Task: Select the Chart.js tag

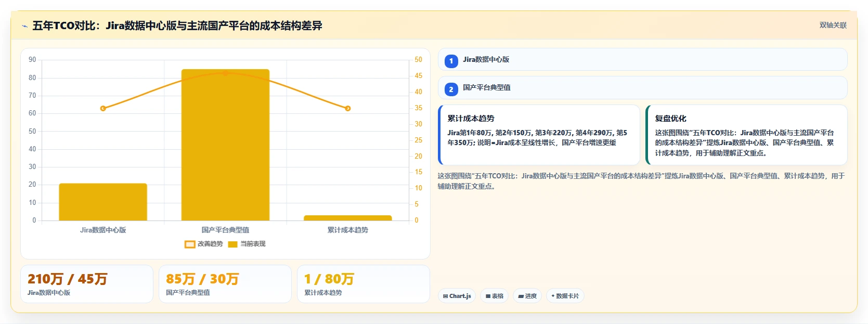Action: point(457,296)
